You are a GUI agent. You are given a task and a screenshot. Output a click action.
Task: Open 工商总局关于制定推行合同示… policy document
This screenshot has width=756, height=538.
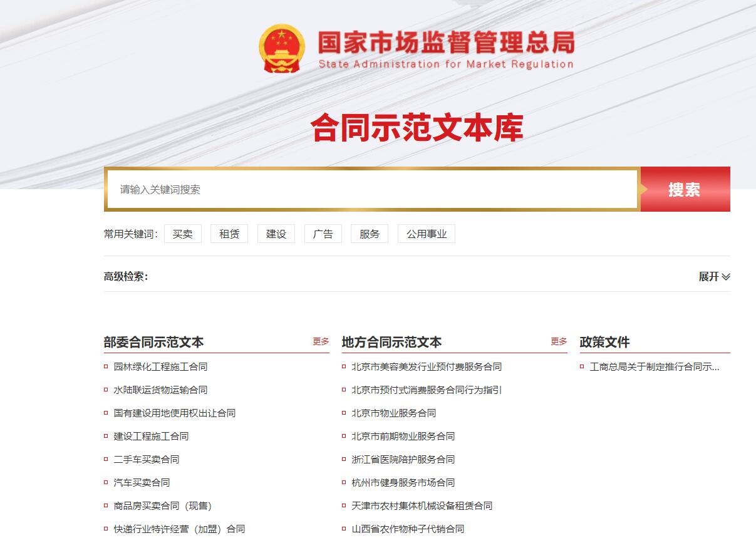pos(655,366)
